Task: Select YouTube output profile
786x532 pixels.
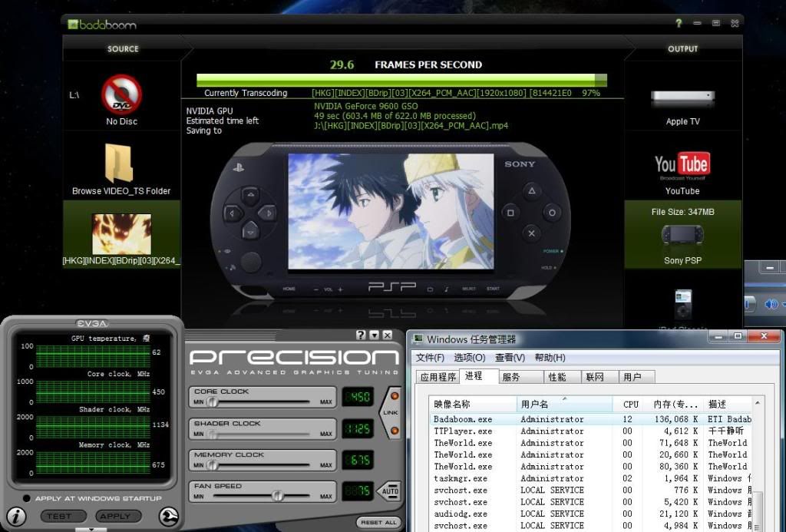Action: [682, 167]
